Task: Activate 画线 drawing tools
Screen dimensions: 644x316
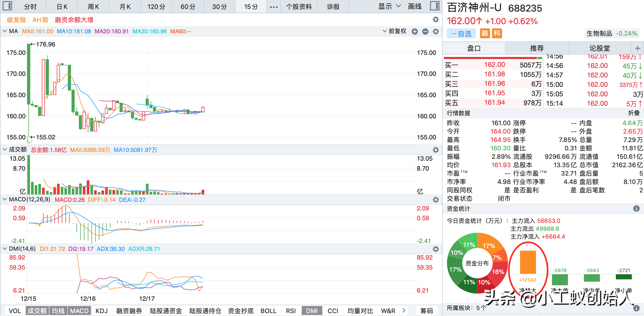Action: click(x=415, y=7)
